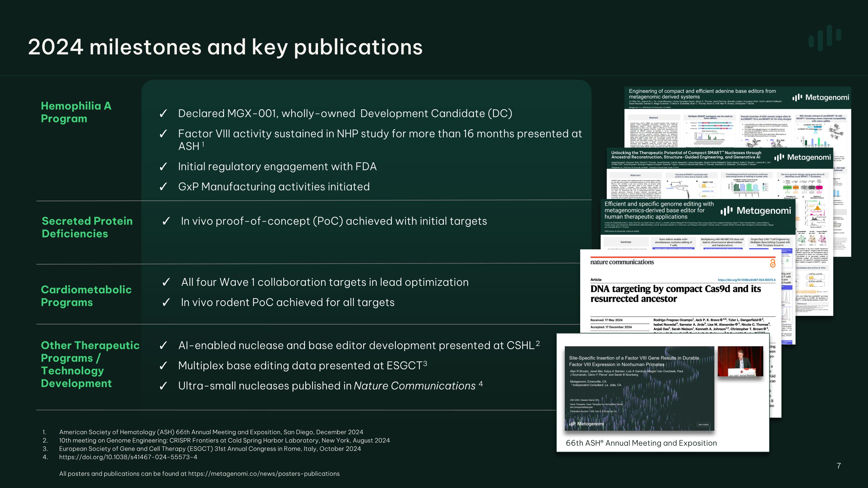This screenshot has width=868, height=488.
Task: Open the posters-publications URL at bottom
Action: pyautogui.click(x=265, y=474)
